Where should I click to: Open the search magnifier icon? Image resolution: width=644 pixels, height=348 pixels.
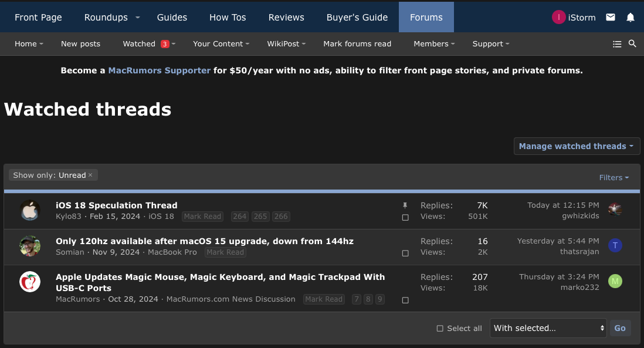point(632,43)
